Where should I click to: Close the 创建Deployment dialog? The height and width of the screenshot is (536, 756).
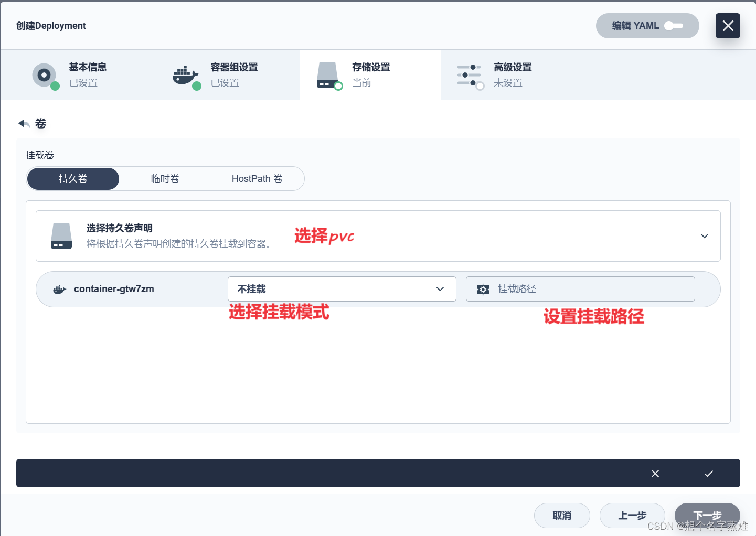point(728,26)
